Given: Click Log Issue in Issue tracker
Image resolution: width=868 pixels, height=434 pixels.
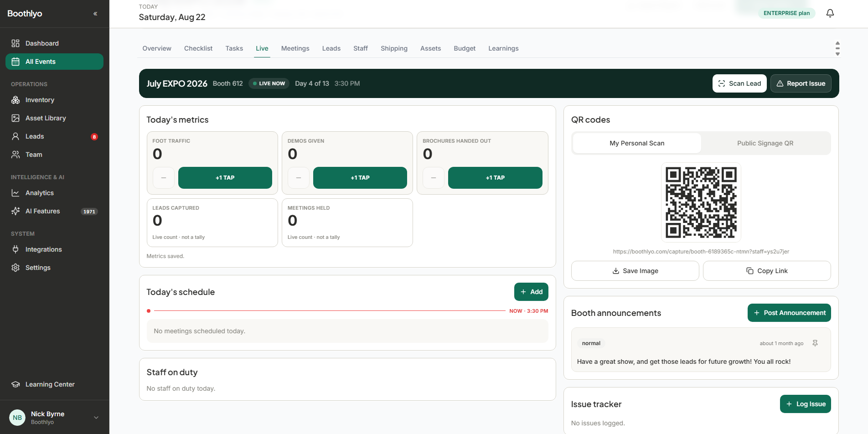Looking at the screenshot, I should pyautogui.click(x=806, y=404).
